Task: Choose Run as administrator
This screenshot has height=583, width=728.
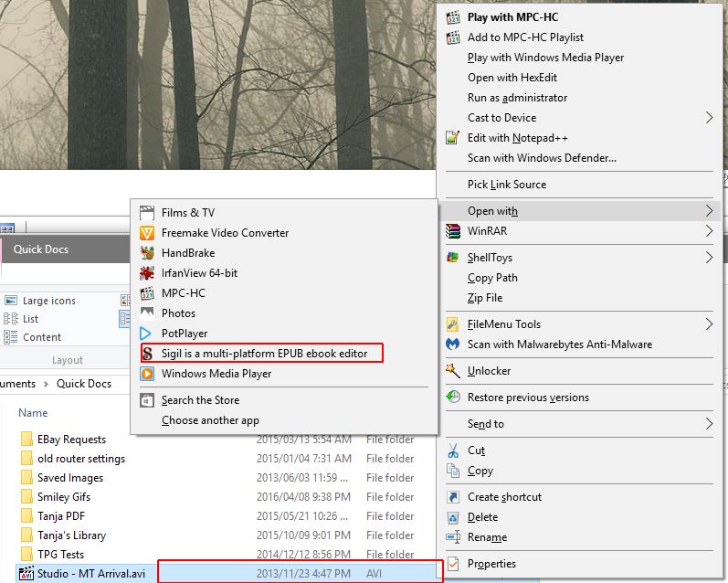Action: [x=517, y=98]
